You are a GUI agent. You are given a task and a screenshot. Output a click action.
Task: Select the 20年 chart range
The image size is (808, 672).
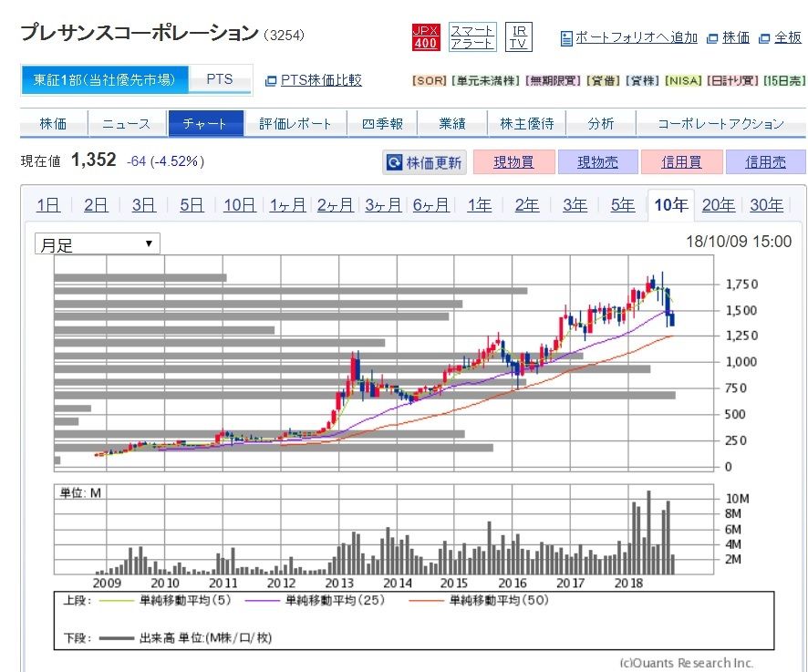point(719,205)
